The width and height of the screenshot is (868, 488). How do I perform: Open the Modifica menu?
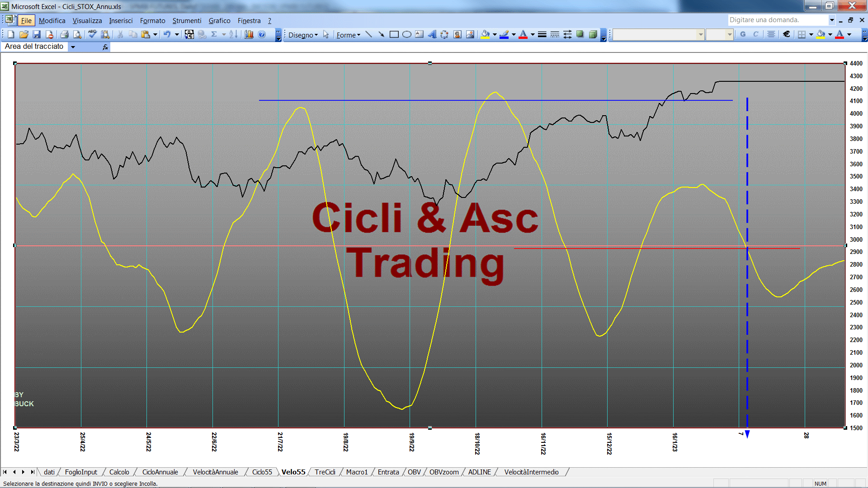coord(52,21)
